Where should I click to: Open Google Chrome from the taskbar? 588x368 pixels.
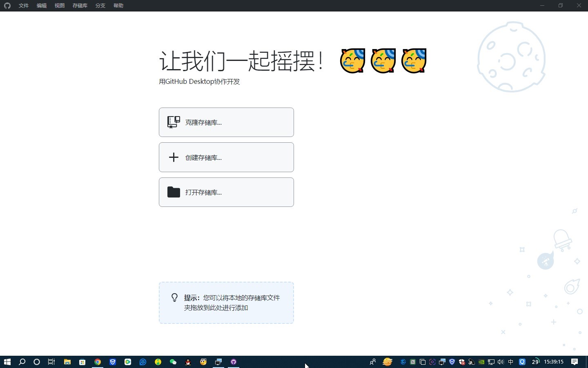(x=98, y=362)
